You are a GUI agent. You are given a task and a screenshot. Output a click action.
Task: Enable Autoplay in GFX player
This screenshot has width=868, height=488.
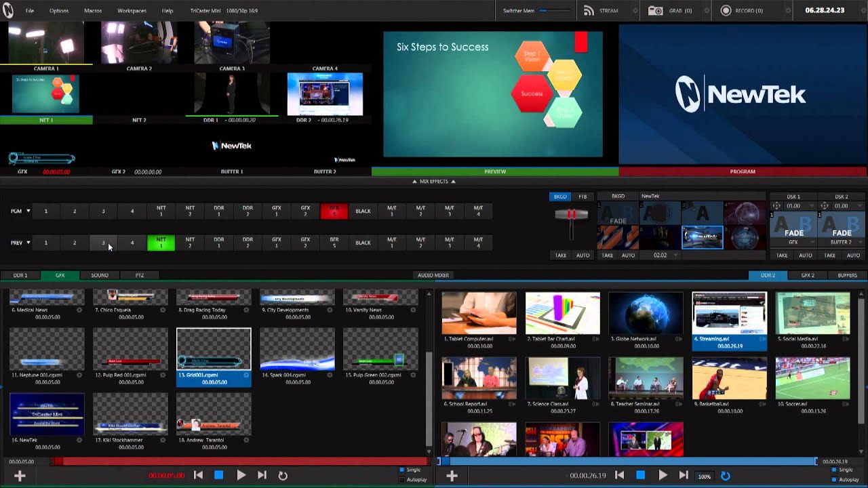[401, 480]
